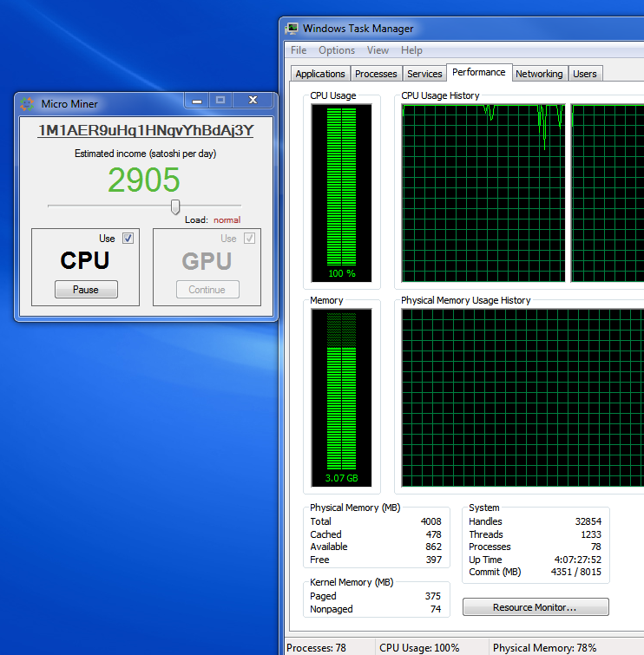
Task: Open the View menu in Task Manager
Action: click(x=378, y=50)
